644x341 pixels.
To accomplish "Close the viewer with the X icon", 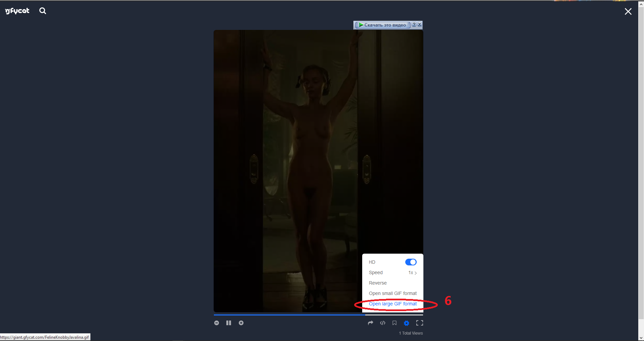I will pos(628,11).
